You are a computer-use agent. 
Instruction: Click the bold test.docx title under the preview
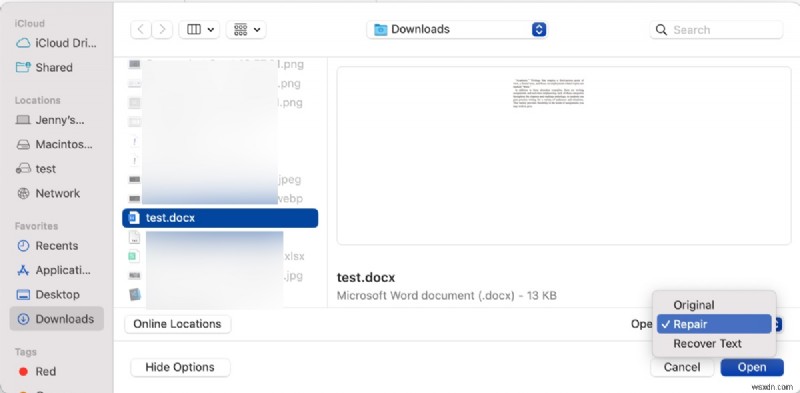pos(366,278)
